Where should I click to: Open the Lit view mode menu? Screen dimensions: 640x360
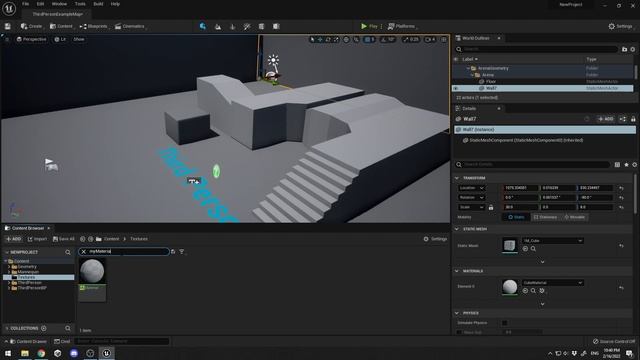click(x=60, y=39)
